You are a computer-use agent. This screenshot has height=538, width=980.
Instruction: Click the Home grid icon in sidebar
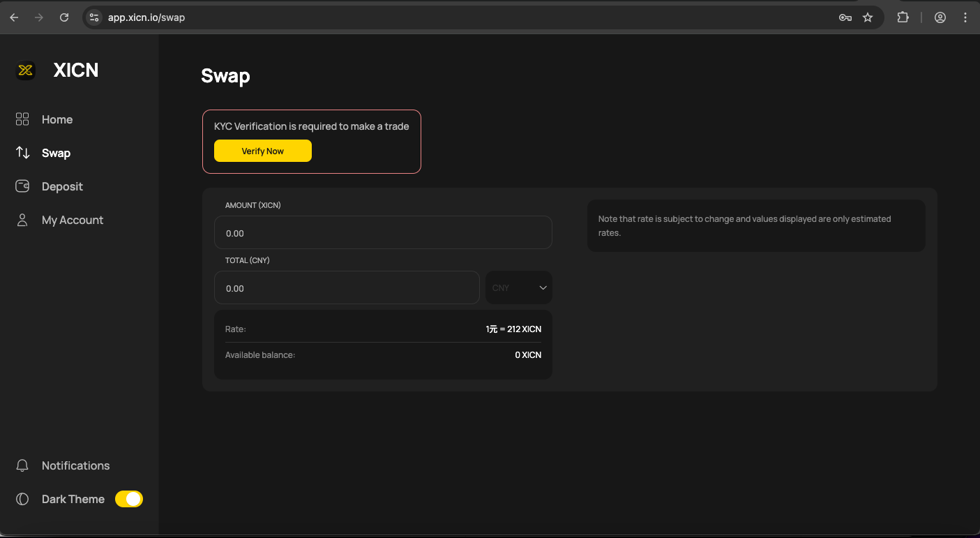pyautogui.click(x=22, y=119)
